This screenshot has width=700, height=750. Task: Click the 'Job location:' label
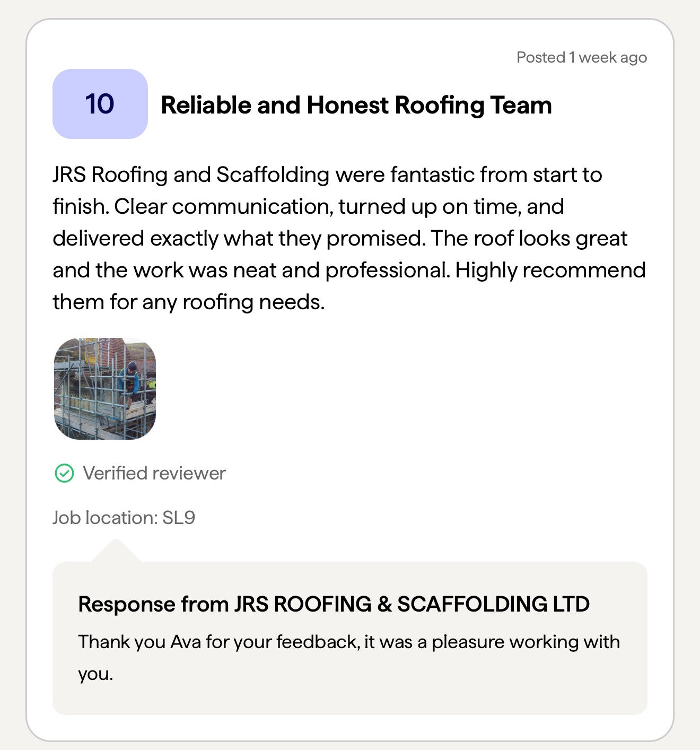105,518
